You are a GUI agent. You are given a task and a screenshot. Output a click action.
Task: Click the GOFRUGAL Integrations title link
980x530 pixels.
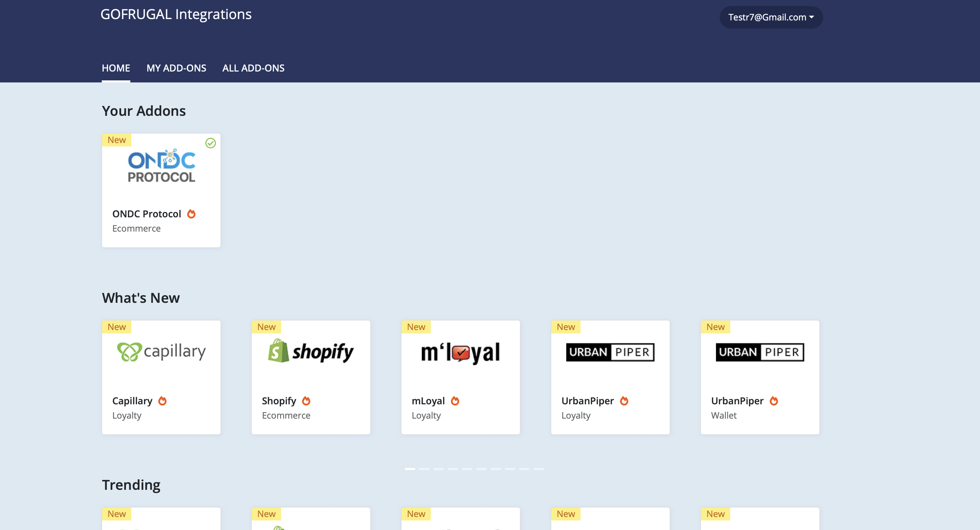(x=176, y=14)
